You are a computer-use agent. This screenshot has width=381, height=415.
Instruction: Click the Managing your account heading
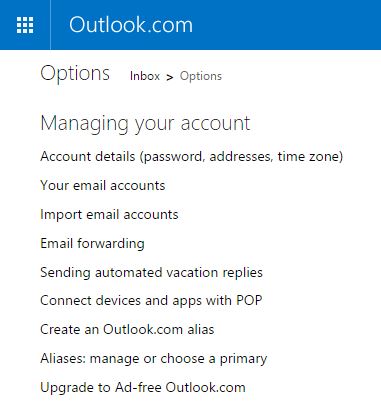point(145,124)
